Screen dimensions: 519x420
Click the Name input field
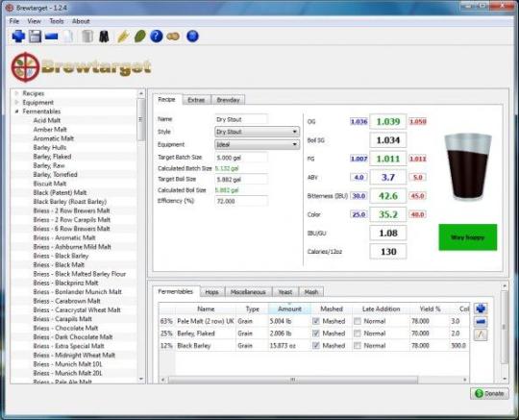pos(241,119)
